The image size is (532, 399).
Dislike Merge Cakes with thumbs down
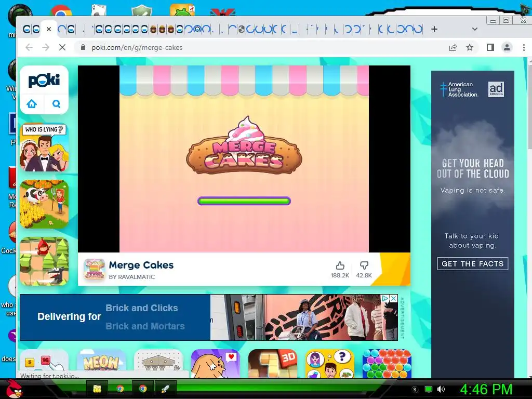tap(364, 265)
